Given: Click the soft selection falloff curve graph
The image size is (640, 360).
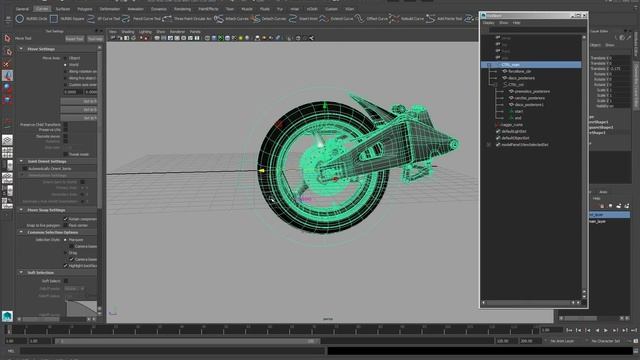Looking at the screenshot, I should pos(82,308).
